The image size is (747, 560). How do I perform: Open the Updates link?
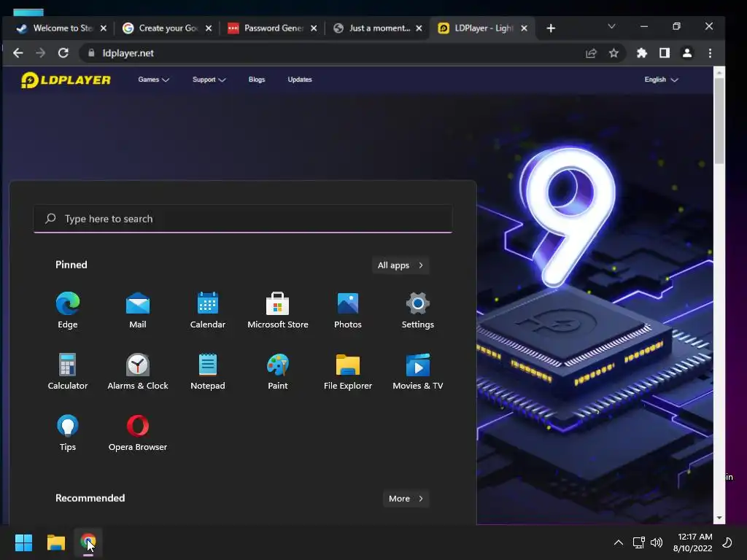pos(300,79)
